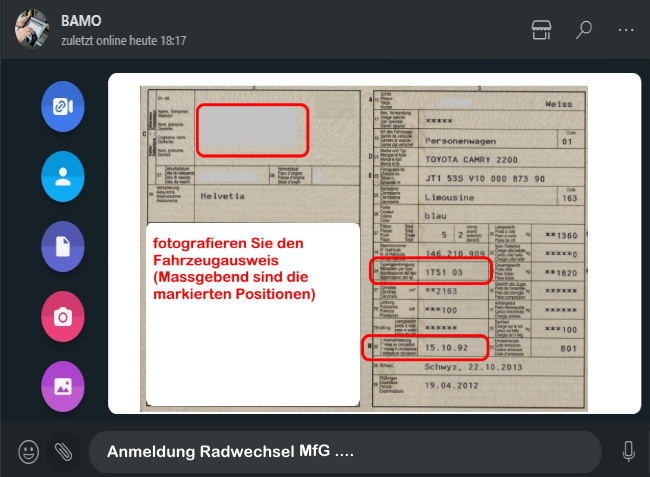Open the Fahrzeugausweis image message
Viewport: 650px width, 477px height.
374,243
